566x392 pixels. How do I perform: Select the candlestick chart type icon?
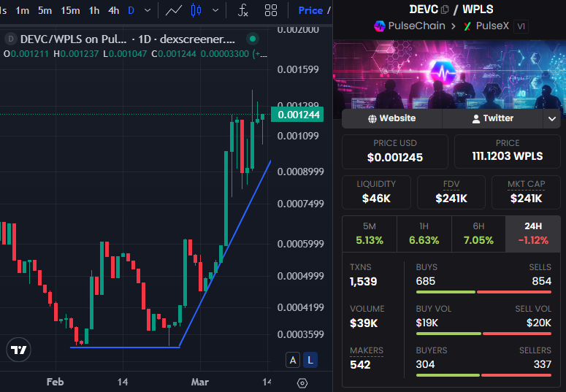196,10
